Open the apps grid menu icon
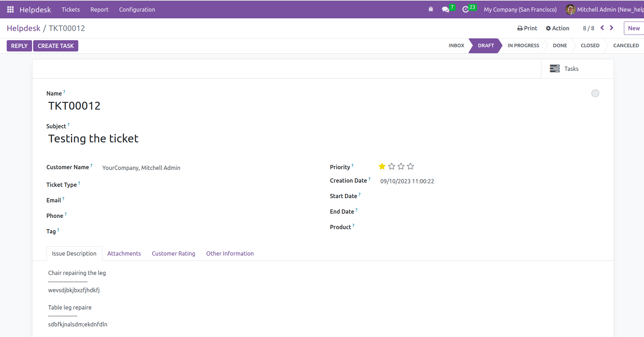The height and width of the screenshot is (337, 644). (10, 10)
